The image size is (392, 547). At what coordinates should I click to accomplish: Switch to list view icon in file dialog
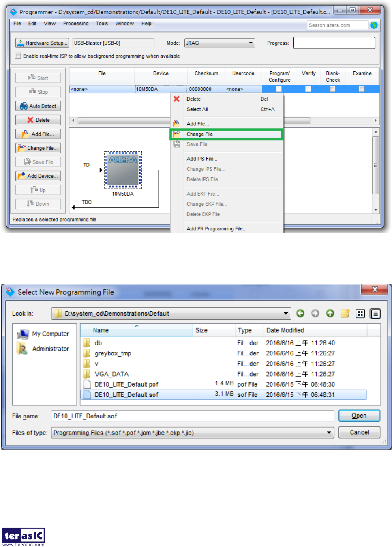[360, 314]
